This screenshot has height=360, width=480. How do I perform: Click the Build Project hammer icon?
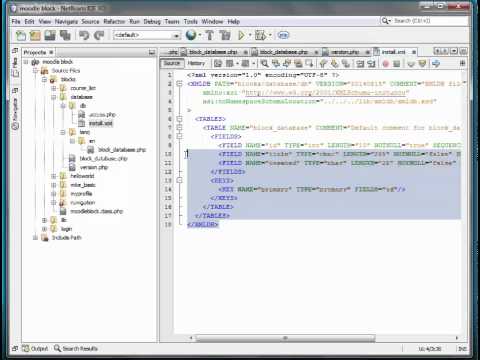pyautogui.click(x=210, y=35)
